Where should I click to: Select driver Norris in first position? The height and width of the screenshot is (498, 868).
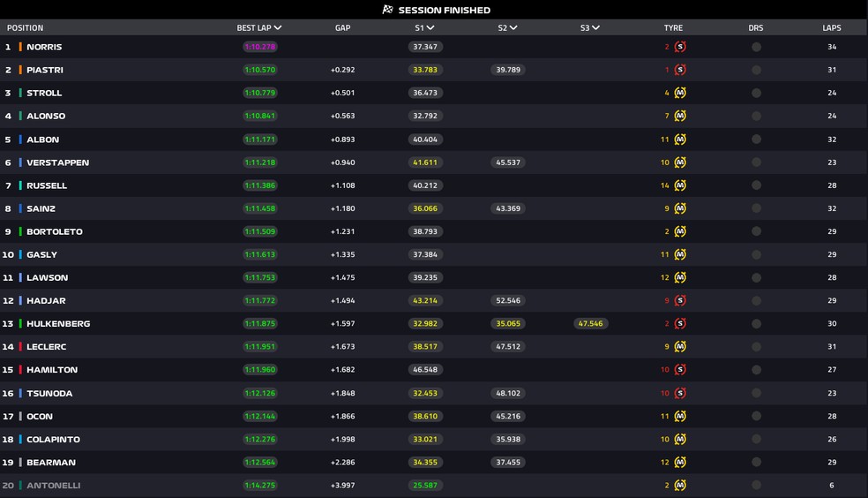click(44, 47)
